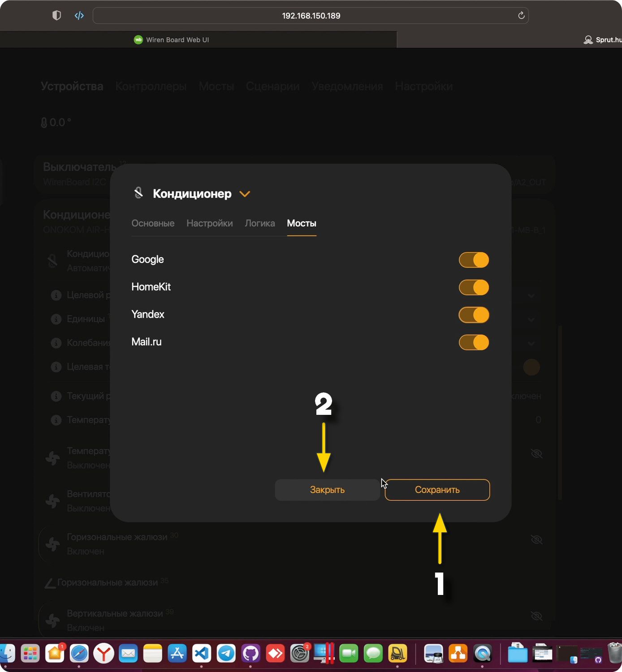Go to the dialog's Настройки tab
The image size is (622, 672).
point(209,223)
